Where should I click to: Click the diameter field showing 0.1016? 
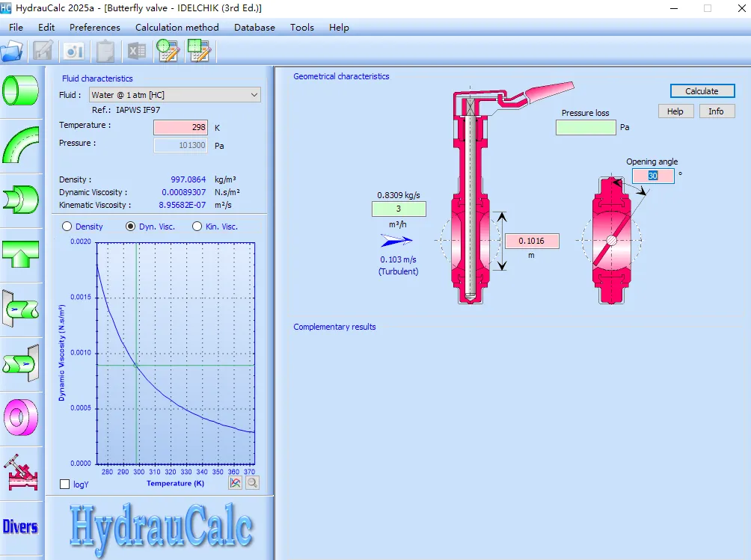532,241
